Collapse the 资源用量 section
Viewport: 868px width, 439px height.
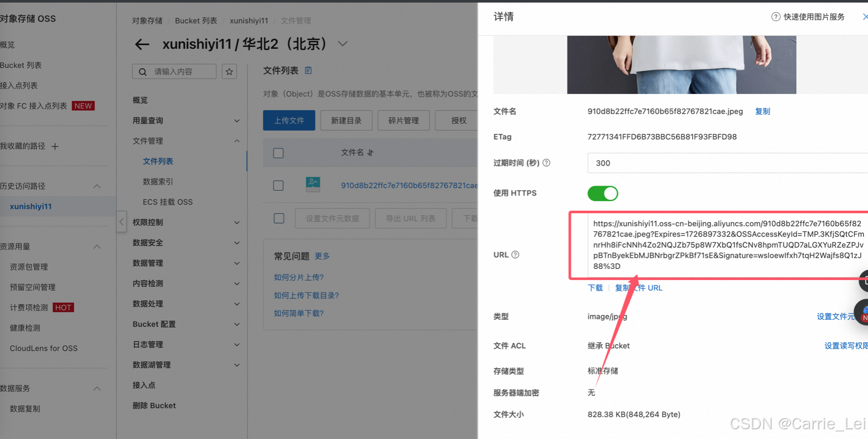click(97, 247)
